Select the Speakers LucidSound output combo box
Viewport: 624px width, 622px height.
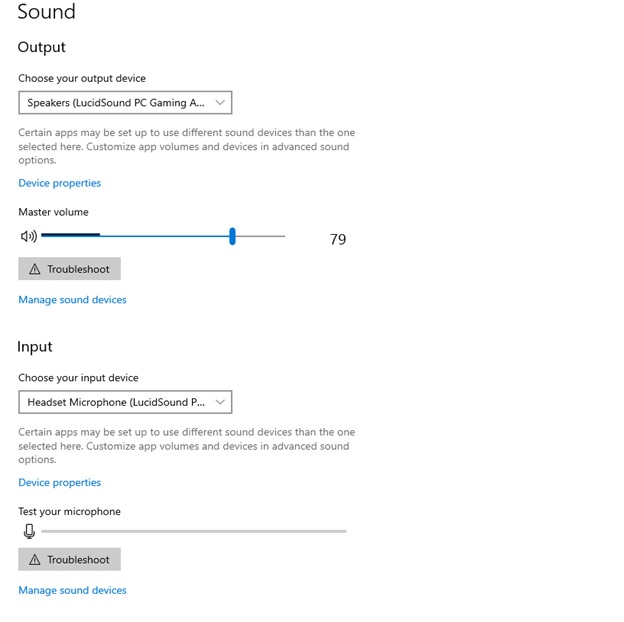tap(125, 103)
